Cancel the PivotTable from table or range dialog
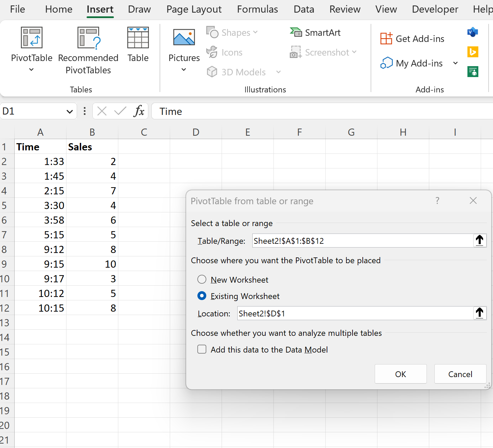 coord(460,374)
